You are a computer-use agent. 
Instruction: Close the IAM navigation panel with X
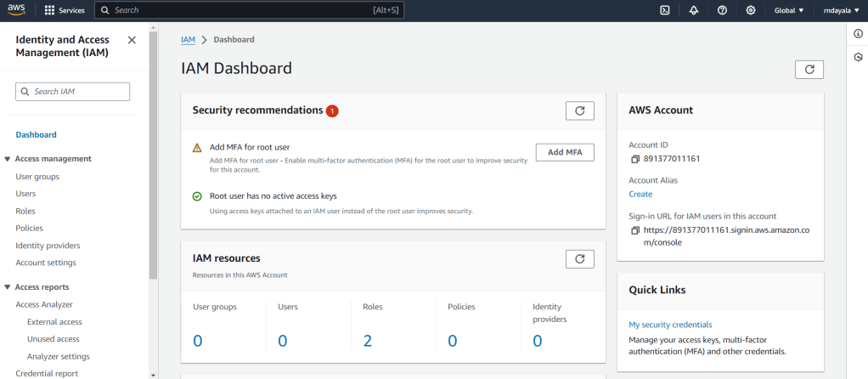[132, 40]
